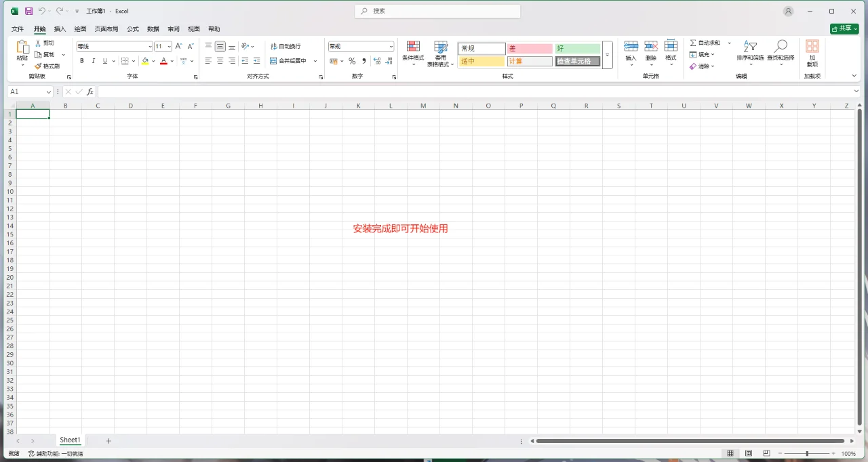Apply bold formatting with the B icon

pos(81,61)
